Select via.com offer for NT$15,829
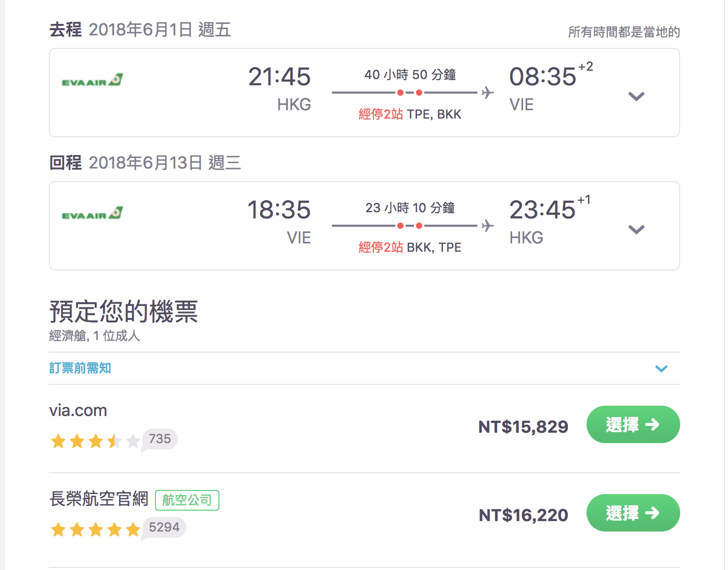 pos(633,424)
